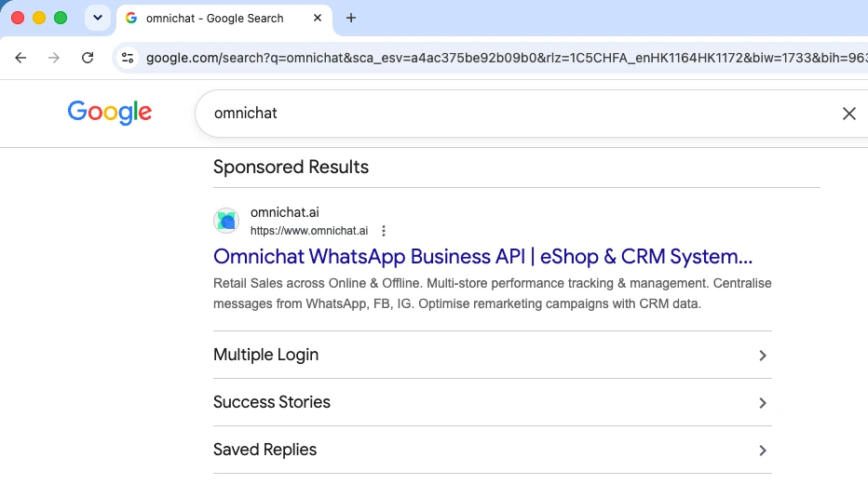Click the green fullscreen window button

click(x=61, y=19)
